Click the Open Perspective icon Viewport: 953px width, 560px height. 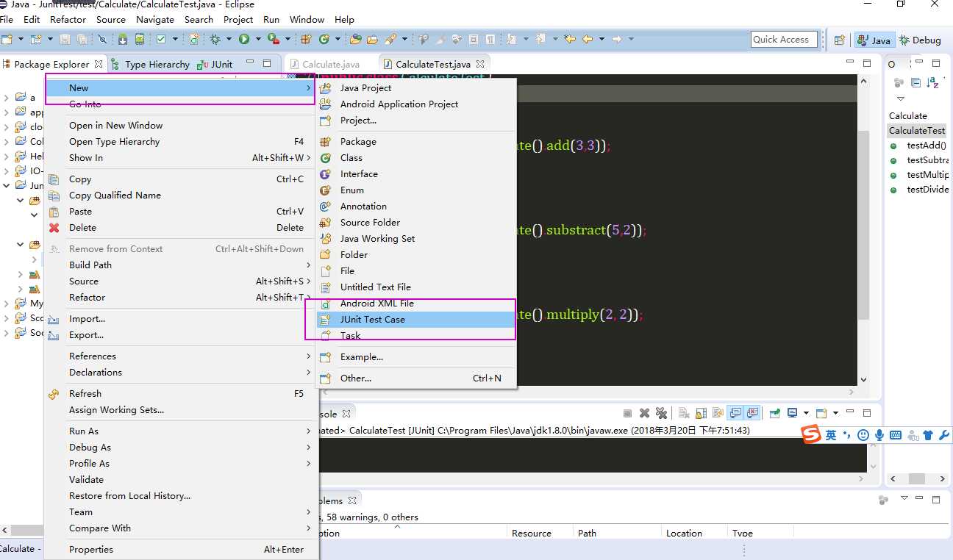(839, 40)
